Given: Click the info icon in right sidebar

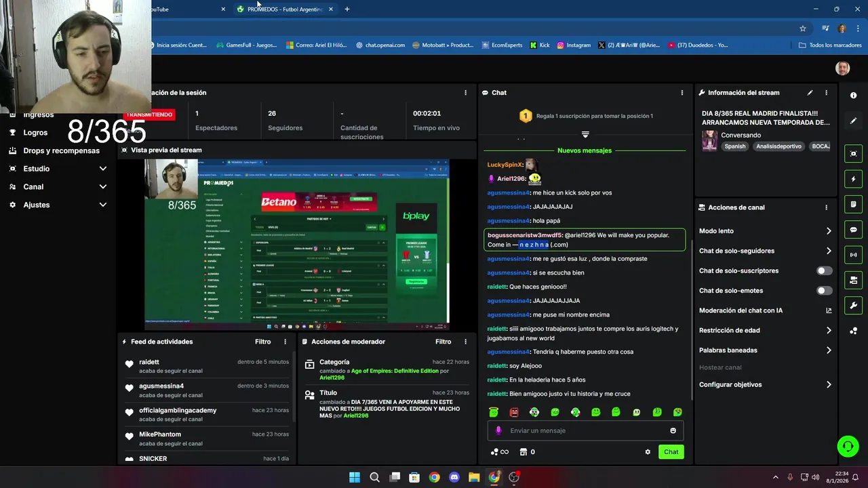Looking at the screenshot, I should coord(853,96).
